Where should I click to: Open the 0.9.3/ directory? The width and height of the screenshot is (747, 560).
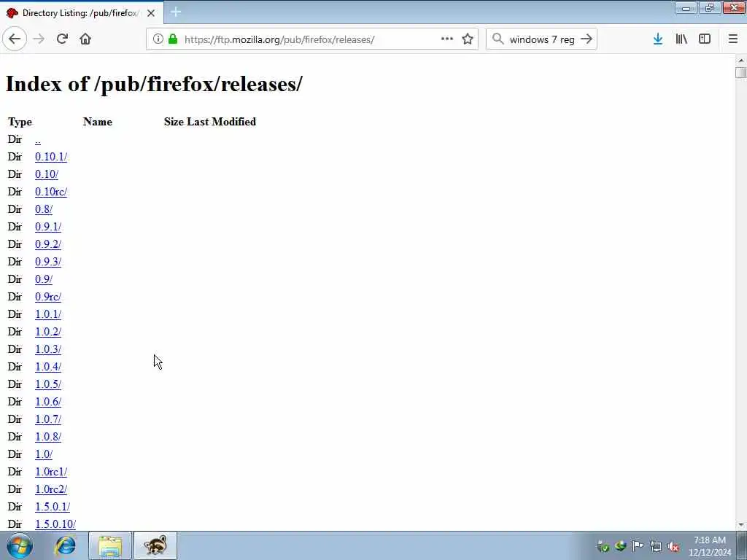(x=48, y=262)
